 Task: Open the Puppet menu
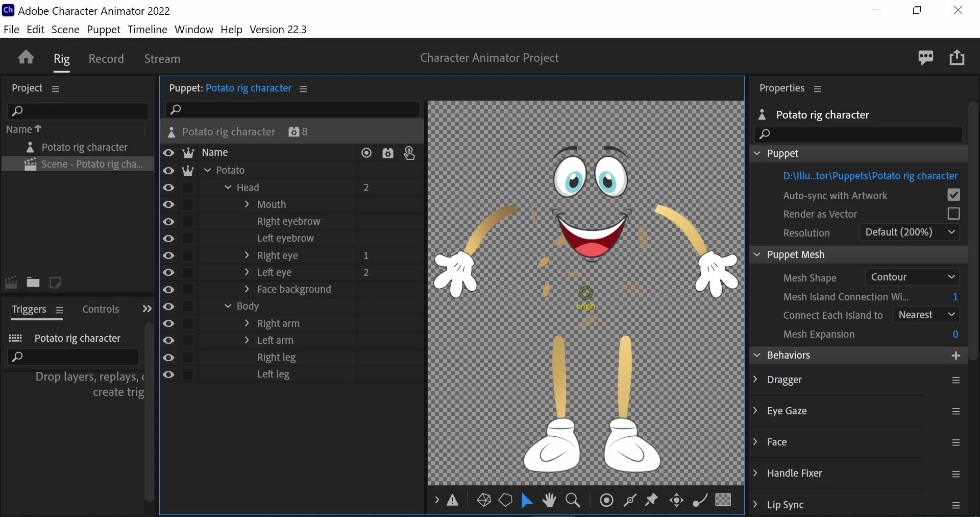pos(104,29)
